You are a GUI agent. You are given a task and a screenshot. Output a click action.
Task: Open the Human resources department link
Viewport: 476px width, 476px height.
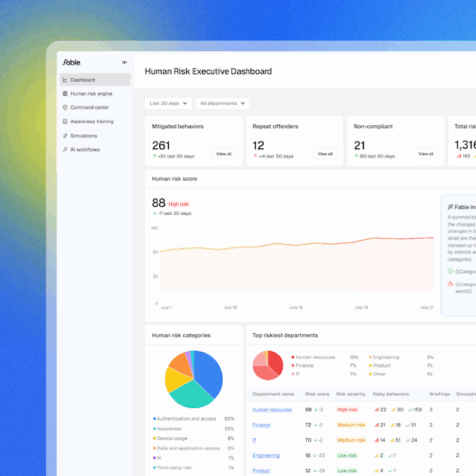272,409
